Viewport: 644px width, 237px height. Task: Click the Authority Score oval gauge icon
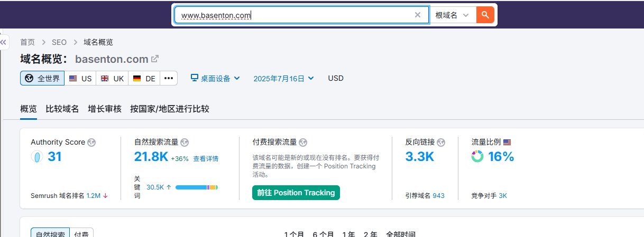click(36, 157)
